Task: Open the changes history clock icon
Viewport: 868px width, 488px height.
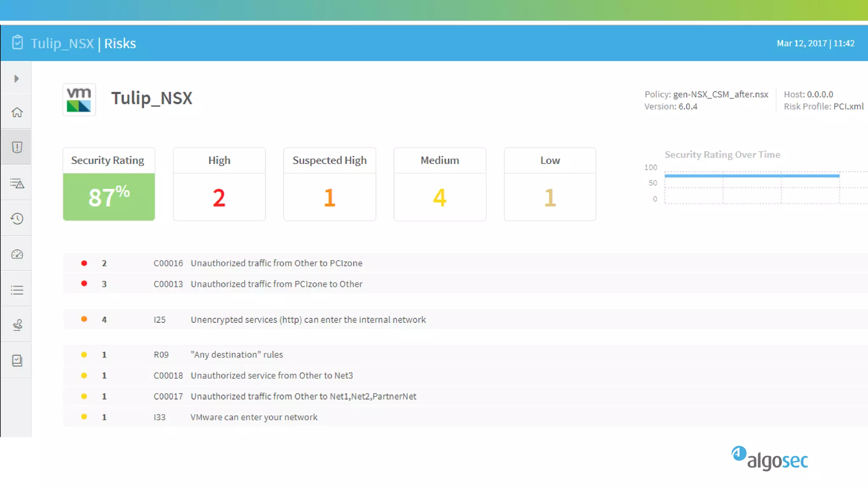Action: [x=17, y=219]
